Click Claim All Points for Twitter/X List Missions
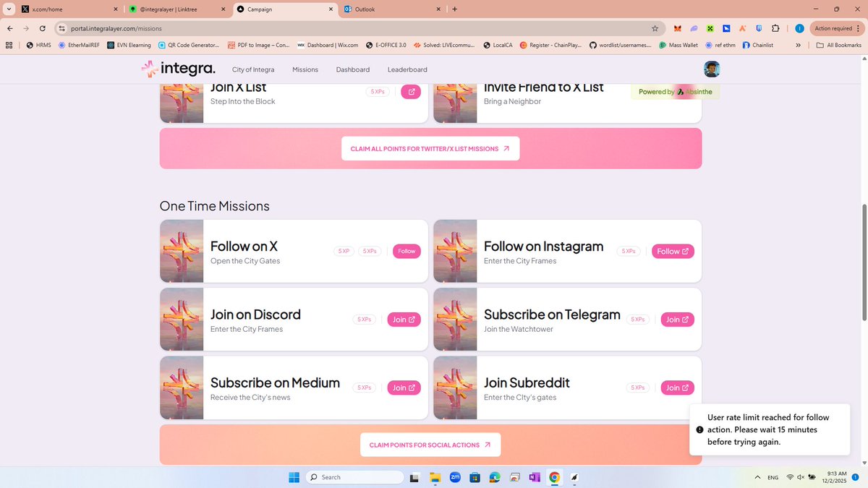 (430, 148)
